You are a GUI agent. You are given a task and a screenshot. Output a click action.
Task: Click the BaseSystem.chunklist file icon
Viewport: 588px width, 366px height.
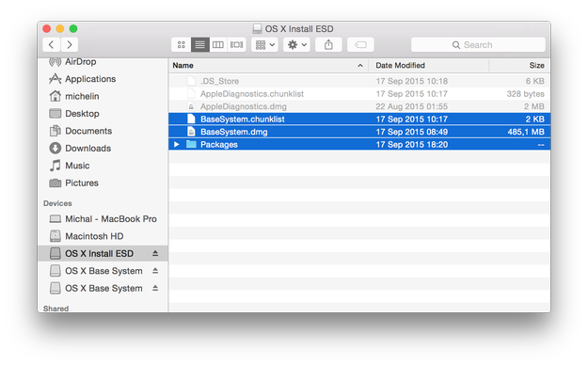pyautogui.click(x=191, y=119)
